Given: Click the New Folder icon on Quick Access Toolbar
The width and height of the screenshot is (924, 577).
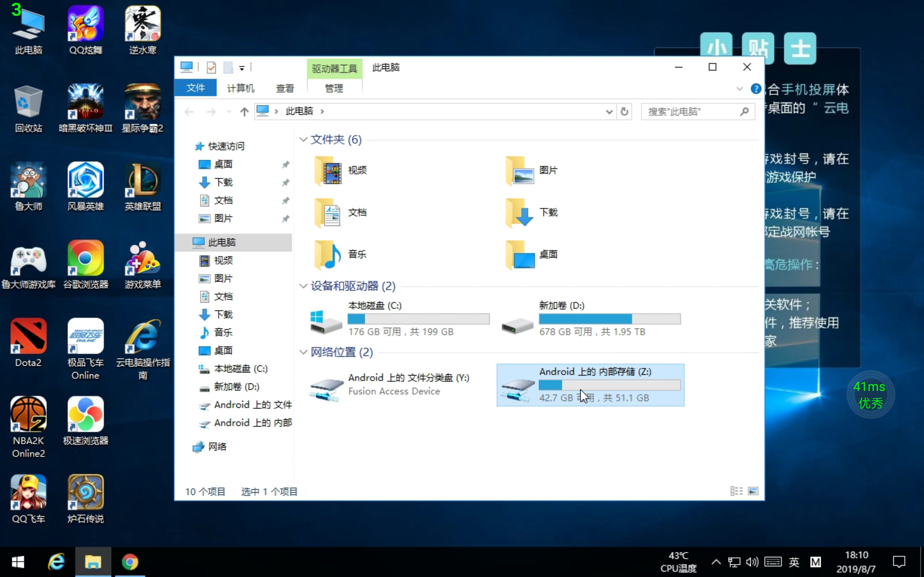Looking at the screenshot, I should click(x=228, y=67).
